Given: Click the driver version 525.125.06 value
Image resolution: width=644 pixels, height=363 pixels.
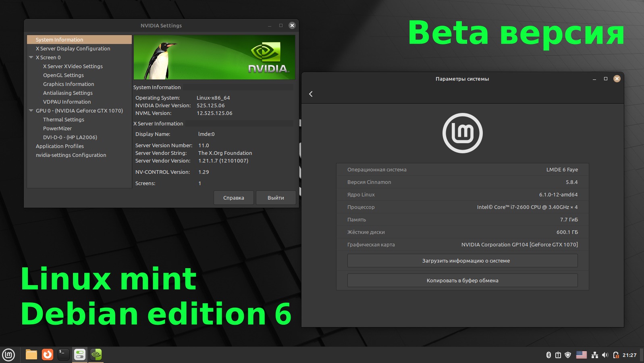Looking at the screenshot, I should coord(211,105).
